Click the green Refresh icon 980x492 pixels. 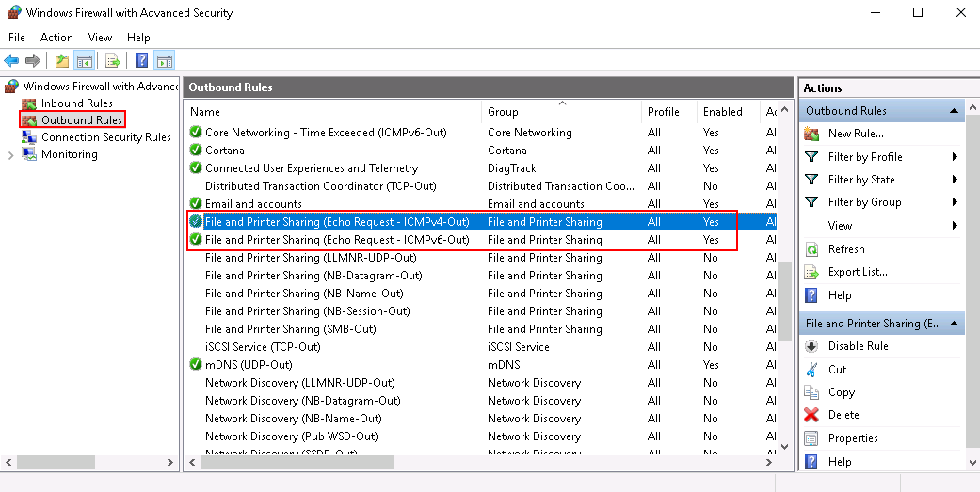point(811,249)
